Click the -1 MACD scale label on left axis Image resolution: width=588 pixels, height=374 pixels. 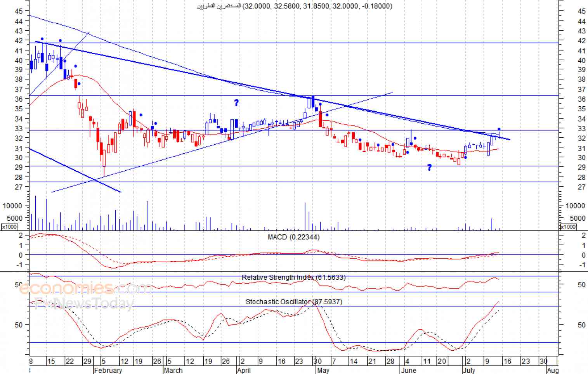(19, 265)
